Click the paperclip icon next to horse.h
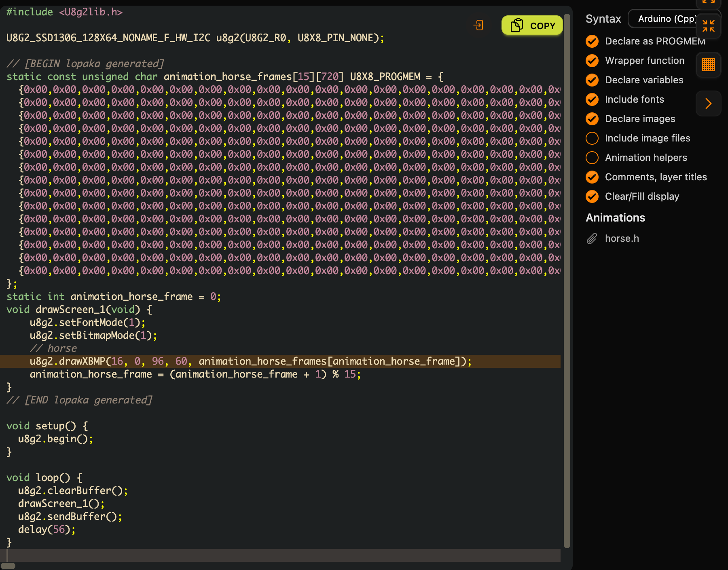This screenshot has height=570, width=728. pos(592,239)
